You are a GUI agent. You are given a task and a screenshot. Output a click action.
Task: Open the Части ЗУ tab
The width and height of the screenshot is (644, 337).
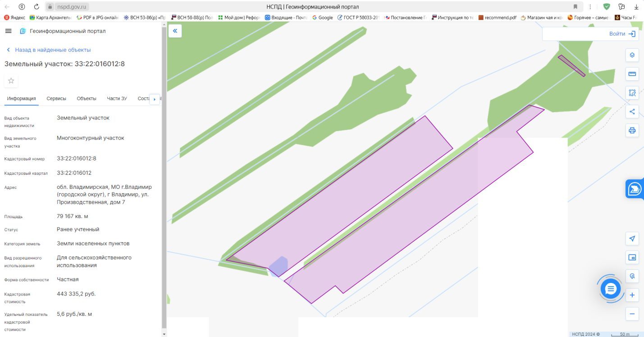click(117, 99)
